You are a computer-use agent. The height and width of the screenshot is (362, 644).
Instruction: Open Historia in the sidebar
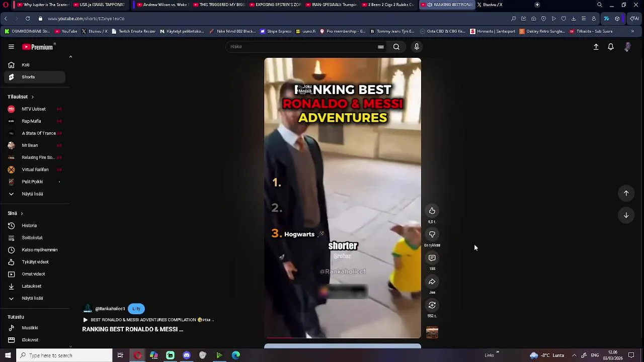tap(35, 226)
